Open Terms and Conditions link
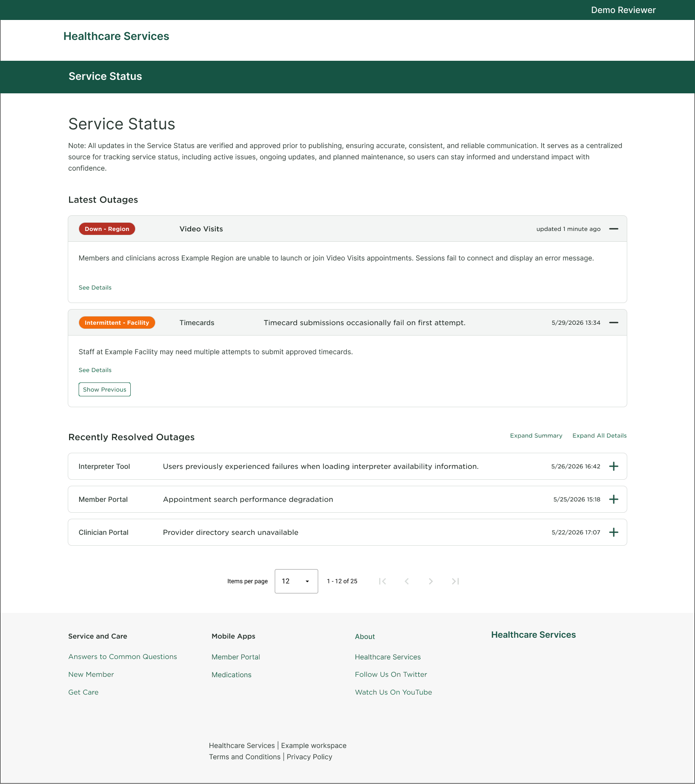The image size is (695, 784). (x=245, y=757)
